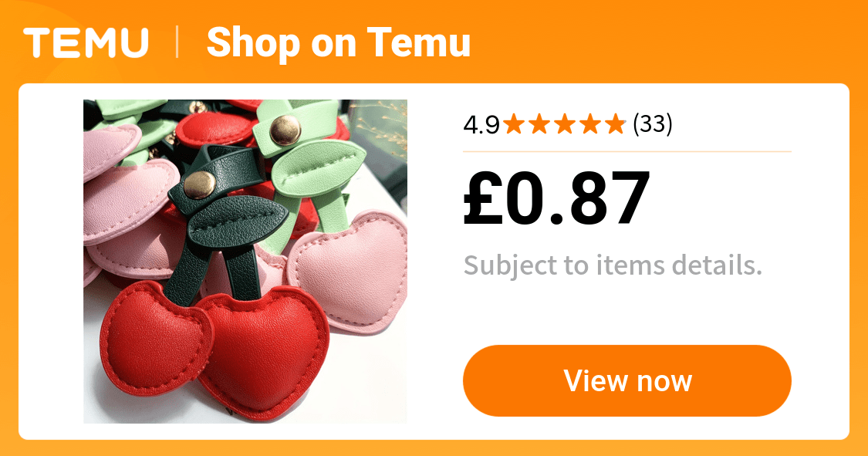Click the gold snap on the light green strap
Viewport: 868px width, 456px height.
click(285, 130)
